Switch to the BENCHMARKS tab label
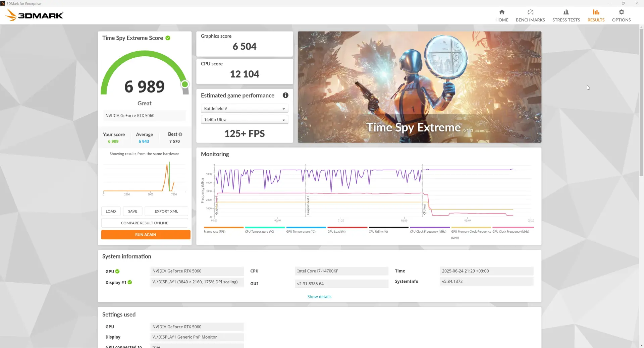The image size is (644, 348). click(x=530, y=20)
